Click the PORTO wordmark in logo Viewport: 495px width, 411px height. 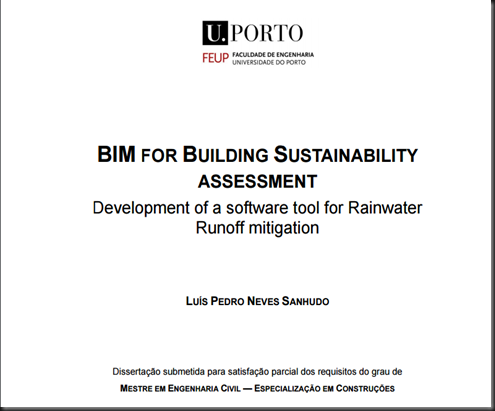pos(267,33)
